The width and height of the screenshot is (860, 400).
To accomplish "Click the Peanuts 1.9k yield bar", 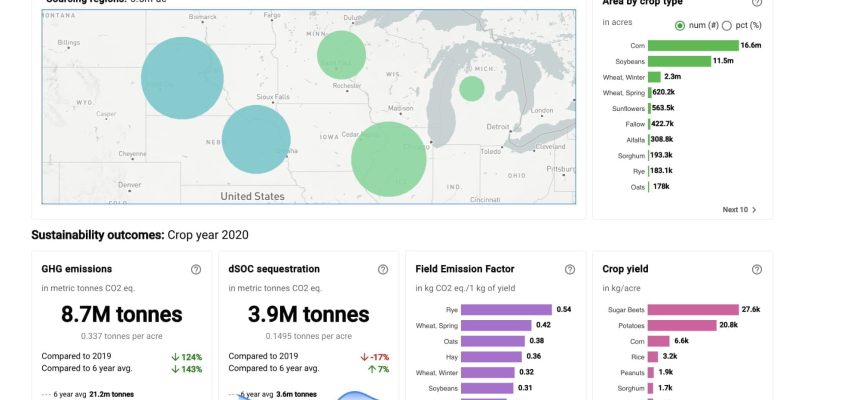I will coord(650,372).
